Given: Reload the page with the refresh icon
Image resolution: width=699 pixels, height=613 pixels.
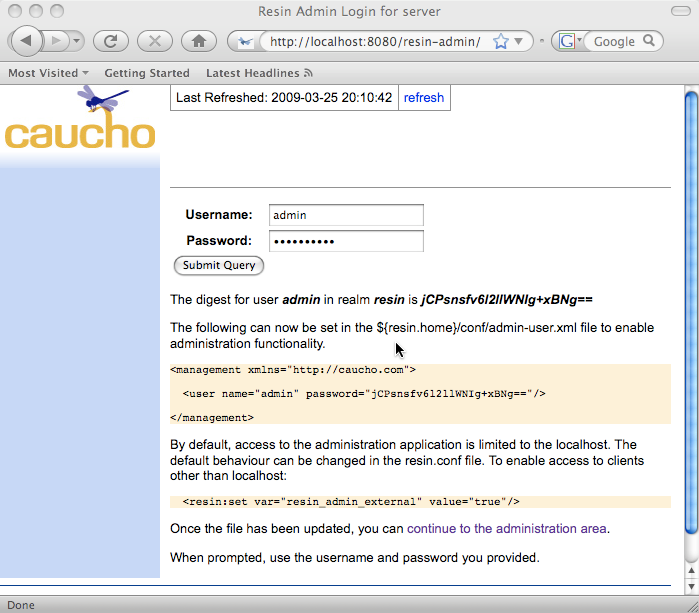Looking at the screenshot, I should [x=111, y=41].
